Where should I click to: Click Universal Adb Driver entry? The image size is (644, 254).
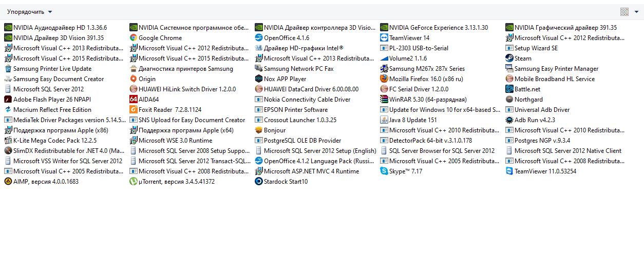tap(538, 110)
